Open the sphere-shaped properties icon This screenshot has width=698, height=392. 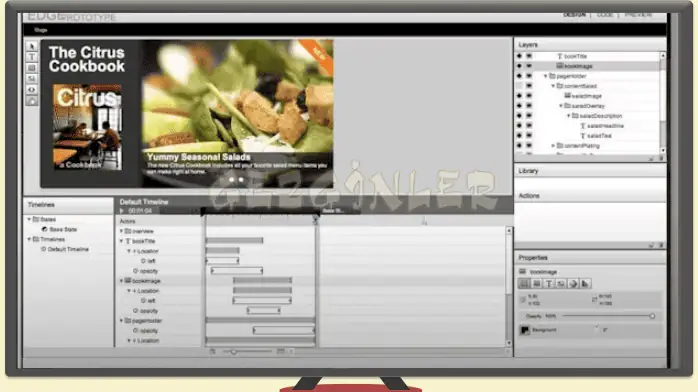coord(573,283)
